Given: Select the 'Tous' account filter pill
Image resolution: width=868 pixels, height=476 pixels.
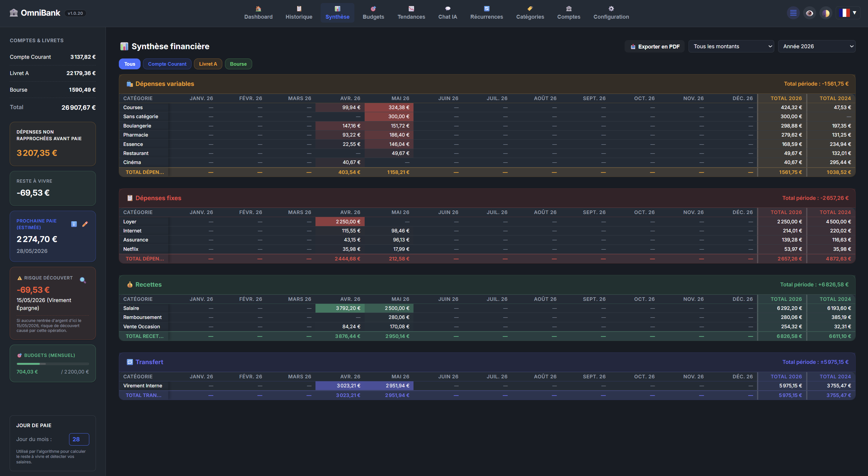Looking at the screenshot, I should 129,64.
